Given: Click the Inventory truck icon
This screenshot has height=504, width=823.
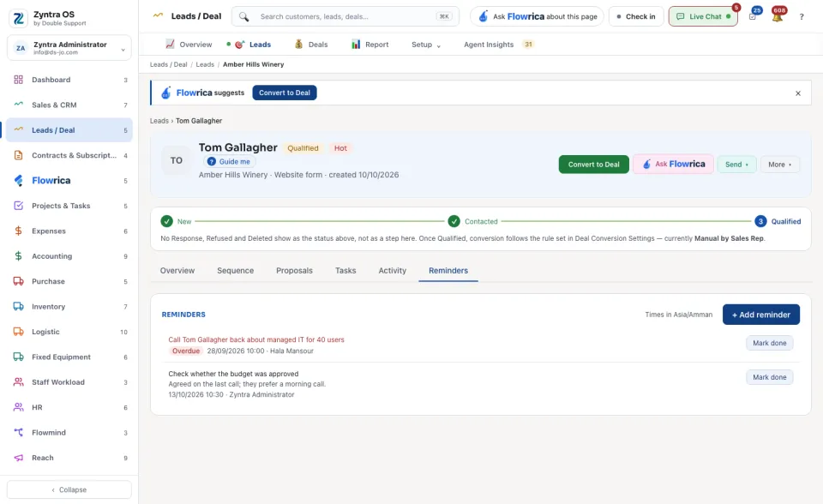Looking at the screenshot, I should [18, 307].
